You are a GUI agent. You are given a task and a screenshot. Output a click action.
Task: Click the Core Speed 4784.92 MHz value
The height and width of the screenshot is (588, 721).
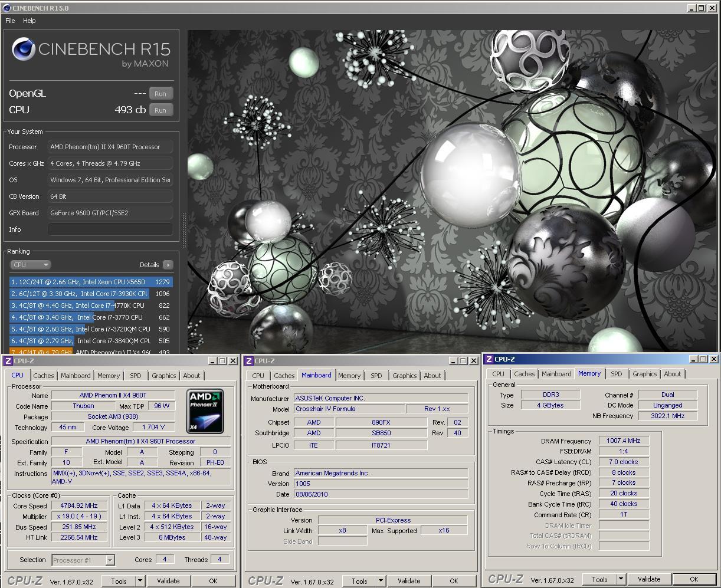pos(79,506)
